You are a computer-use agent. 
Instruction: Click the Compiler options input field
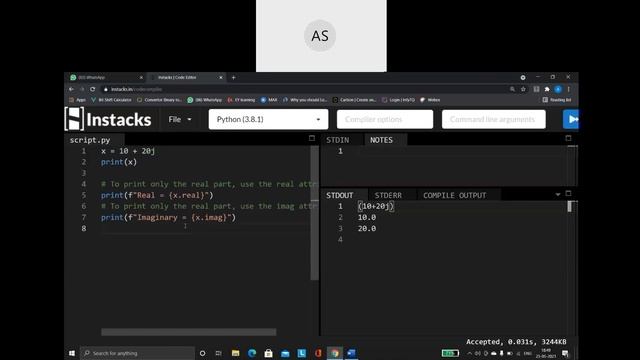[385, 119]
